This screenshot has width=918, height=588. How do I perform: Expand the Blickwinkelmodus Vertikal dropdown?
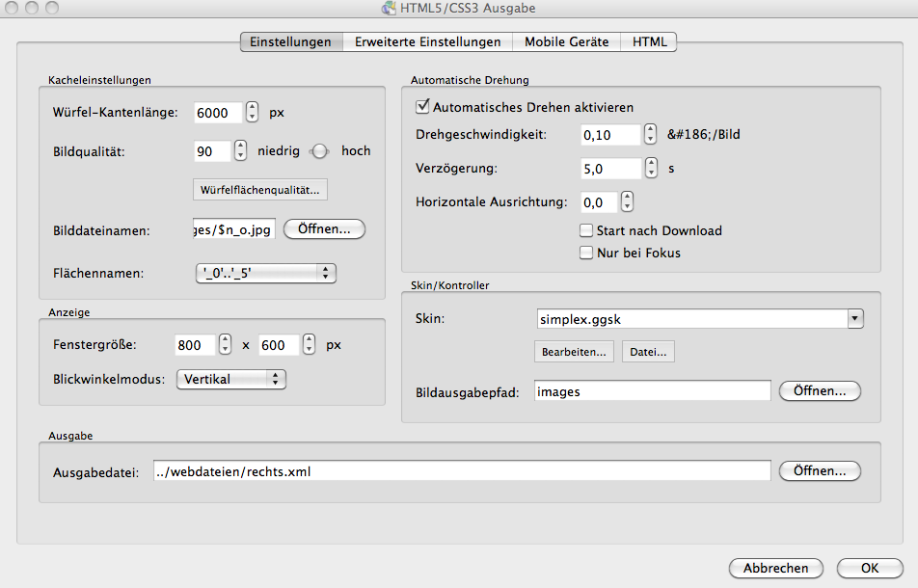(231, 380)
